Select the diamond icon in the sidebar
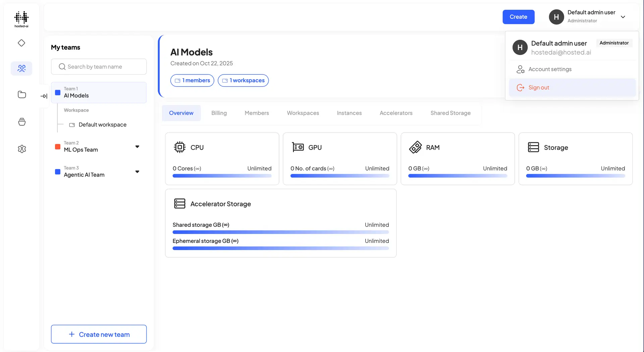 [x=21, y=43]
